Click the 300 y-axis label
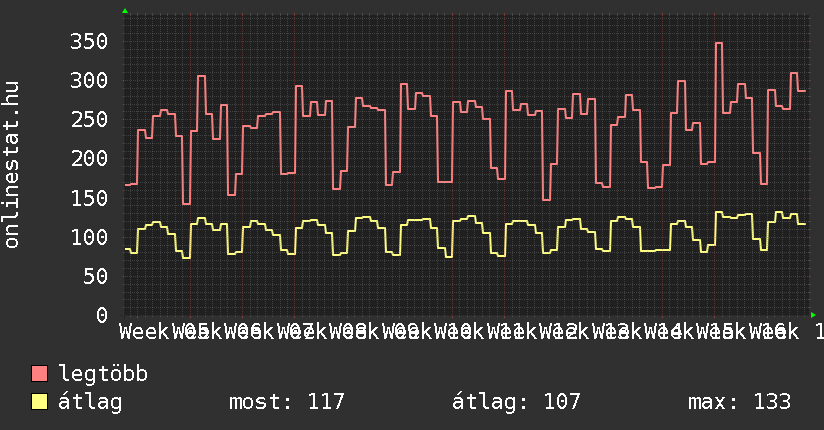This screenshot has width=824, height=430. pos(88,80)
